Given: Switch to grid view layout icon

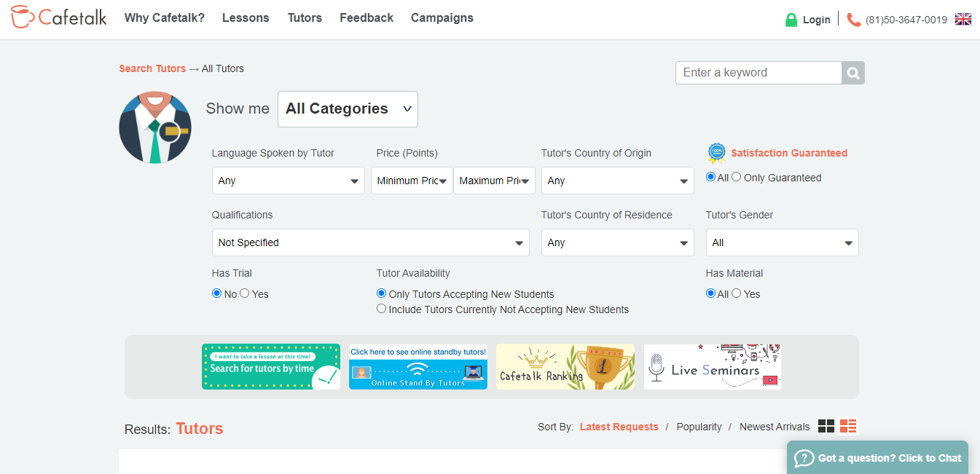Looking at the screenshot, I should [x=826, y=427].
